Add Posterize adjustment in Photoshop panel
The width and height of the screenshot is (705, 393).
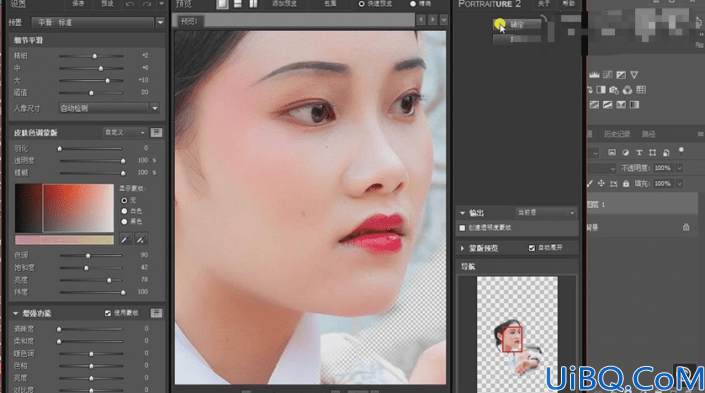[x=608, y=105]
